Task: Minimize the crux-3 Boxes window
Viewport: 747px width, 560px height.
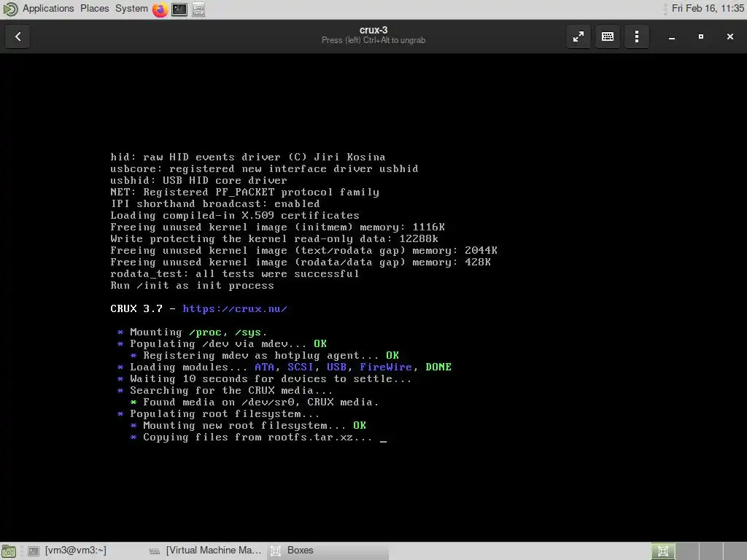Action: (672, 36)
